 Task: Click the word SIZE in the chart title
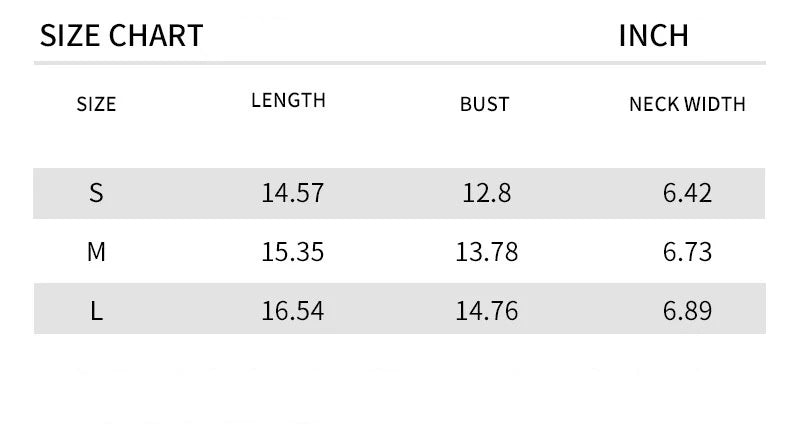click(x=70, y=36)
